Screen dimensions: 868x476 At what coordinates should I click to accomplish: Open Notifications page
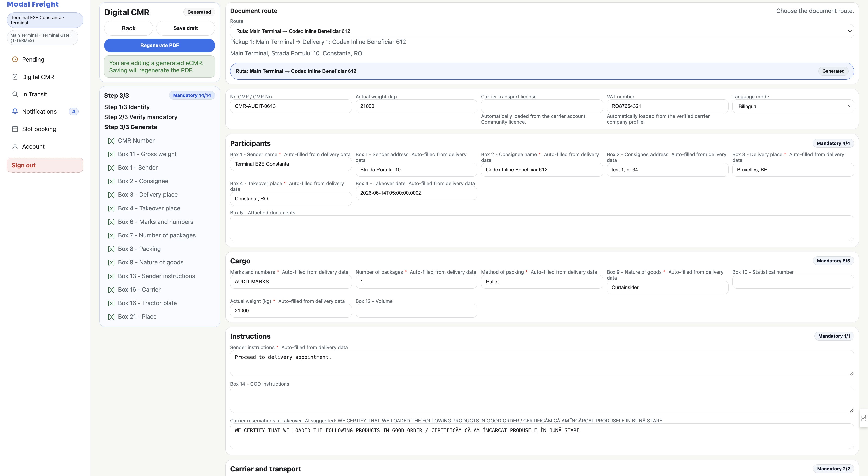[x=45, y=111]
